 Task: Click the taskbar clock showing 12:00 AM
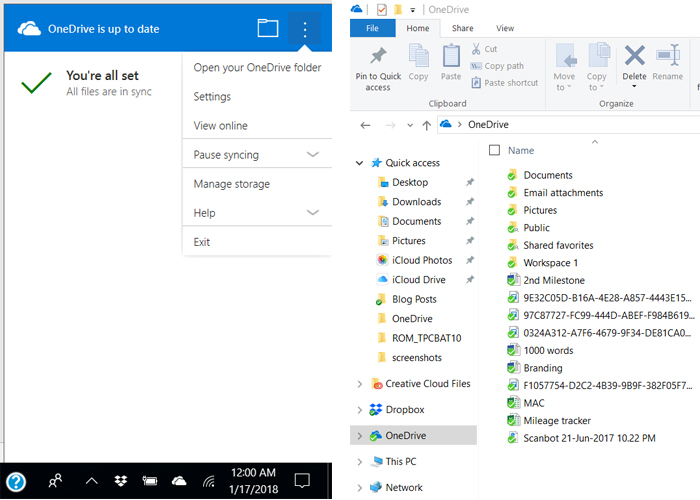[253, 481]
